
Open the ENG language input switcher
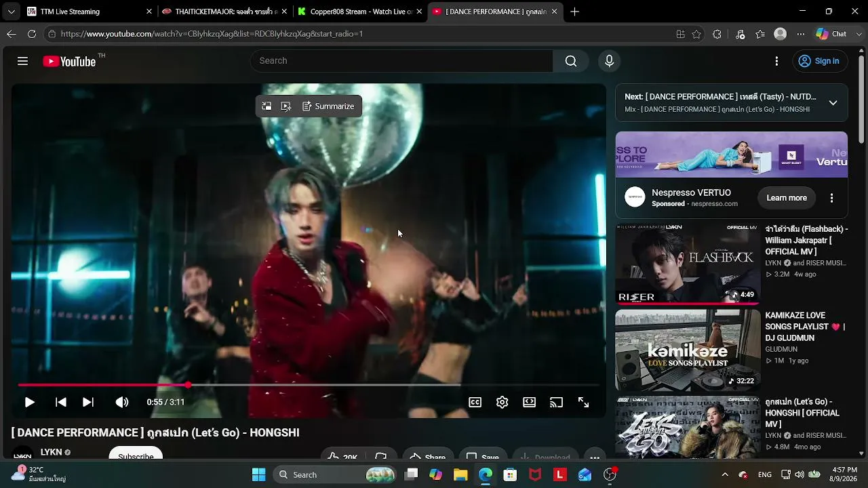765,475
